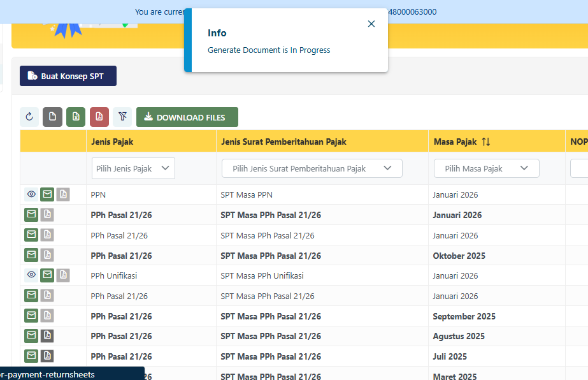
Task: View the PPh Unifikasi row via eye icon
Action: pyautogui.click(x=31, y=275)
